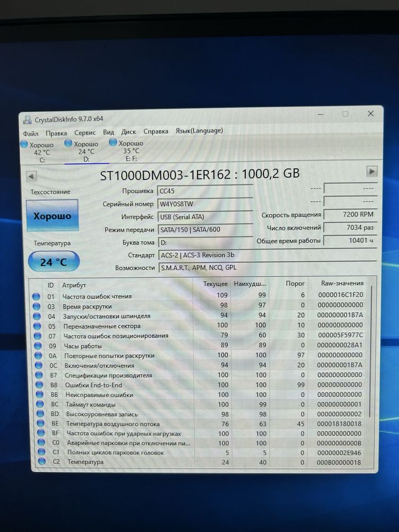Click status dot for Запуски/остановки шпинделя
399x532 pixels.
tap(37, 316)
